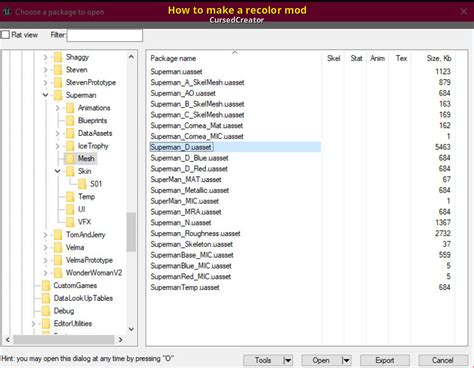
Task: Click the Export button
Action: 385,360
